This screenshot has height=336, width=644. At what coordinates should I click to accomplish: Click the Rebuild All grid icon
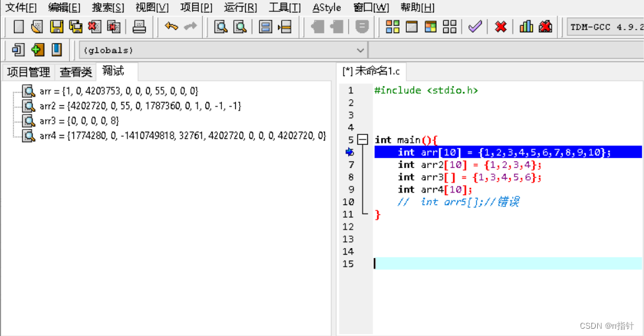coord(450,26)
